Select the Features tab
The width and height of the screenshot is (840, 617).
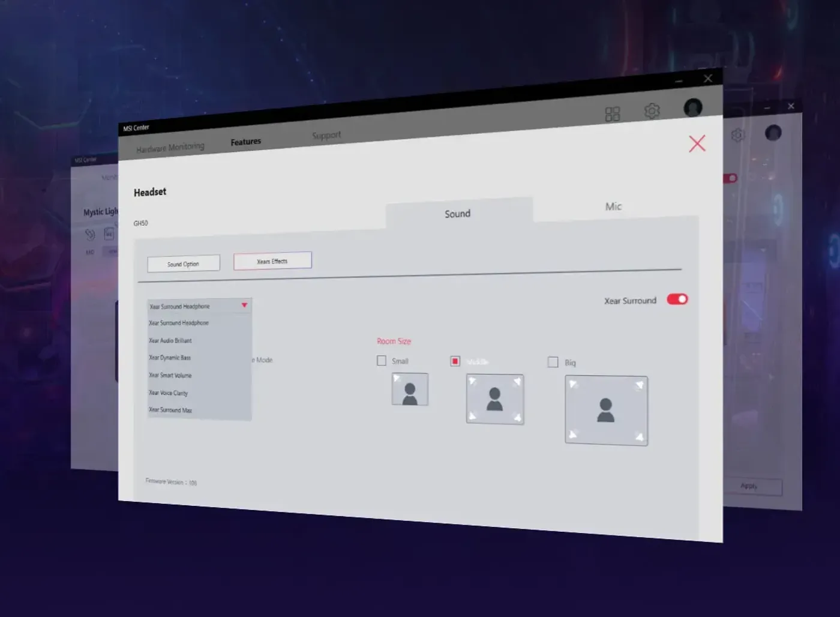[246, 142]
